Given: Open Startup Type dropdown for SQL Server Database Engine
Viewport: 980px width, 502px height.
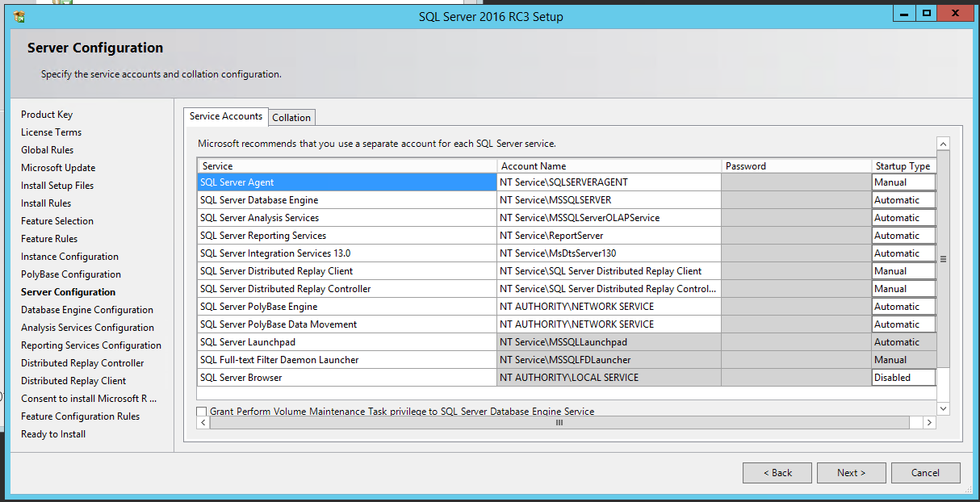Looking at the screenshot, I should pos(903,200).
